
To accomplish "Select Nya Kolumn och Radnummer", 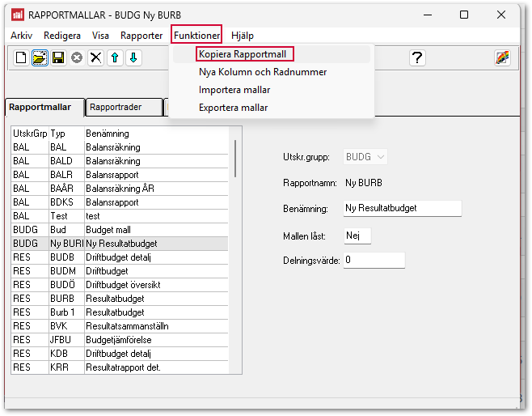I will pos(272,72).
